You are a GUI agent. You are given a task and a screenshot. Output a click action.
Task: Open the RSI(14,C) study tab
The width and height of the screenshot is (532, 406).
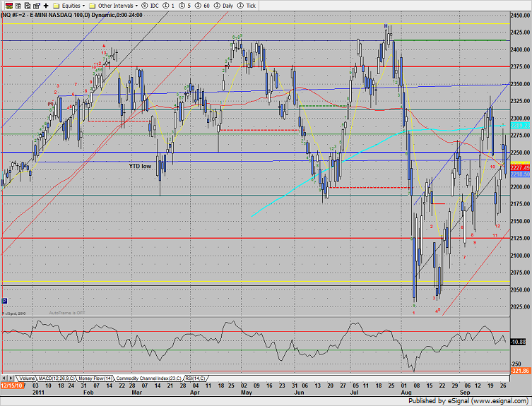tap(196, 378)
